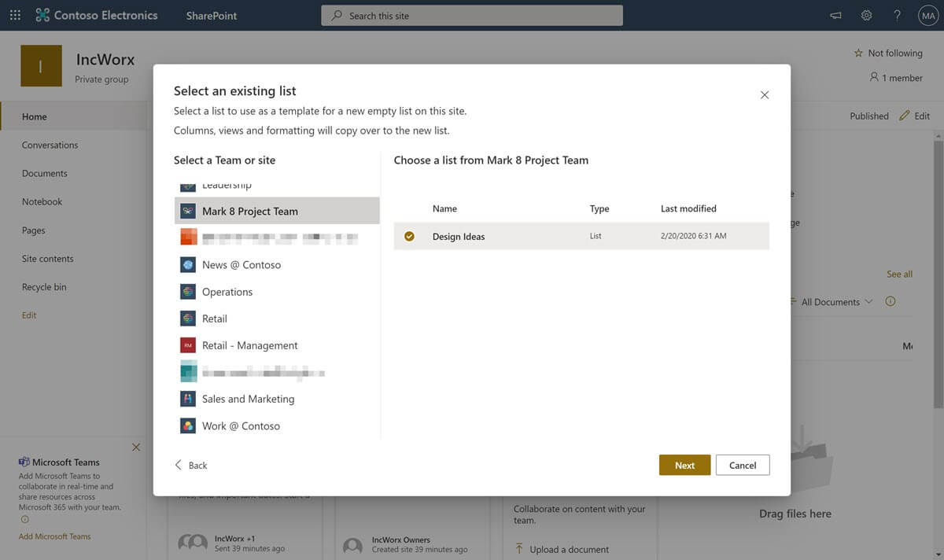Click the News @ Contoso site icon
944x560 pixels.
coord(187,264)
